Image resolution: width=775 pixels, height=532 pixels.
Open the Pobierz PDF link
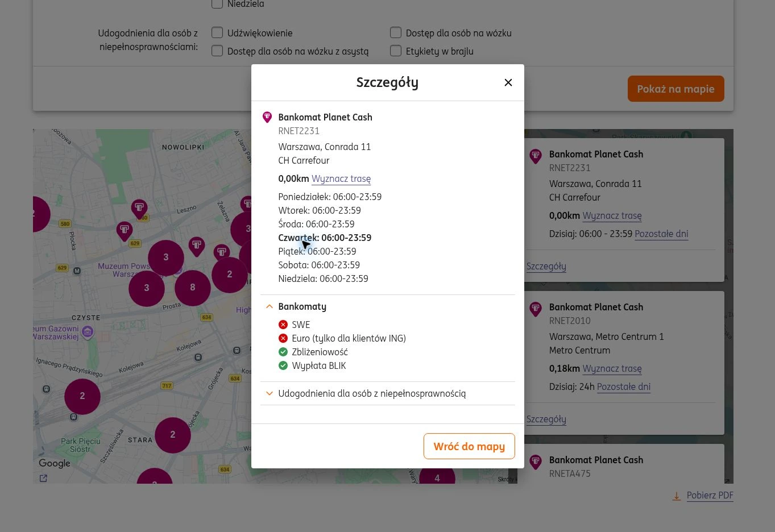tap(710, 496)
